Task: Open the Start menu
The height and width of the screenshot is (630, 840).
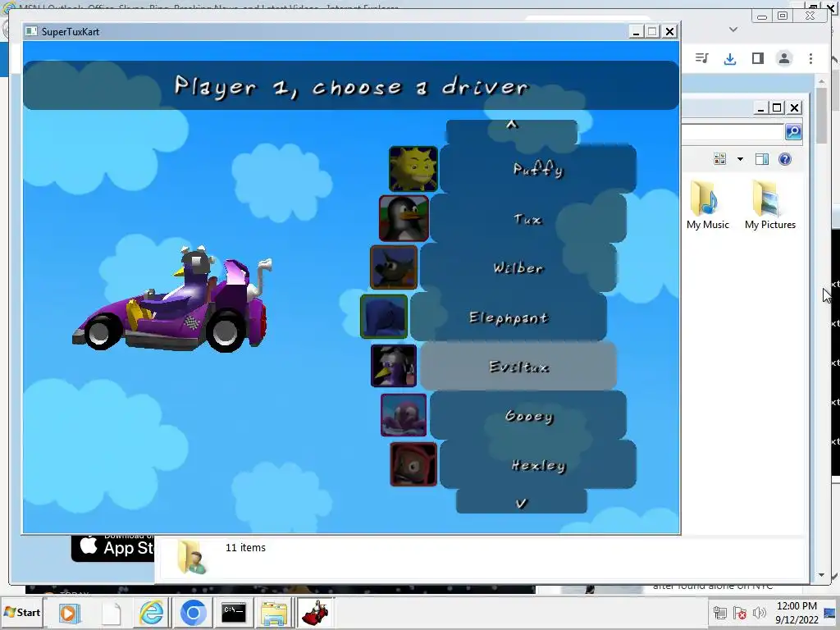Action: tap(22, 612)
